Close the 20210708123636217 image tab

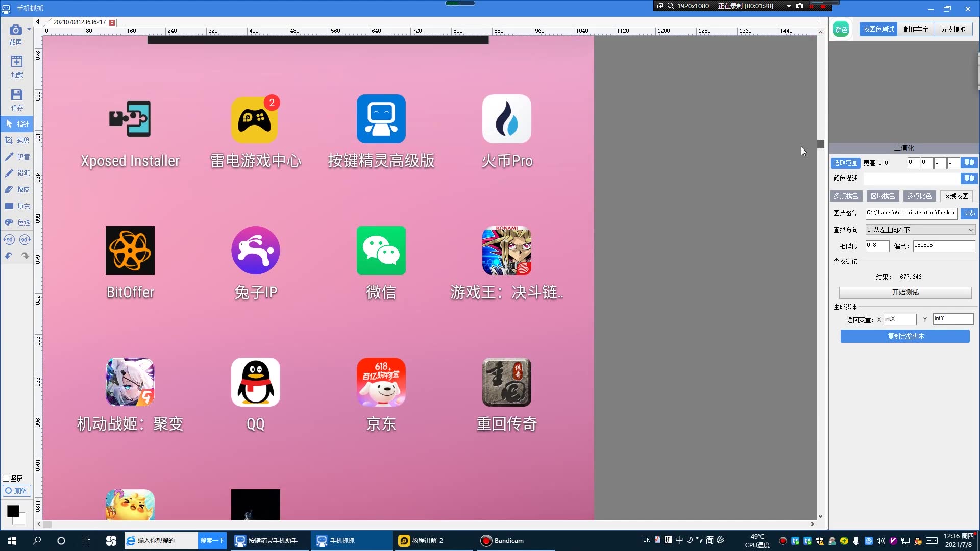tap(112, 22)
